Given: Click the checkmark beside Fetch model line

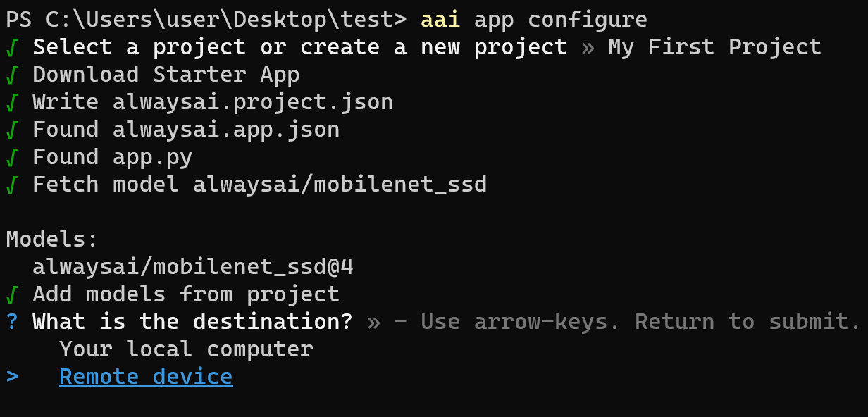Looking at the screenshot, I should pyautogui.click(x=12, y=185).
